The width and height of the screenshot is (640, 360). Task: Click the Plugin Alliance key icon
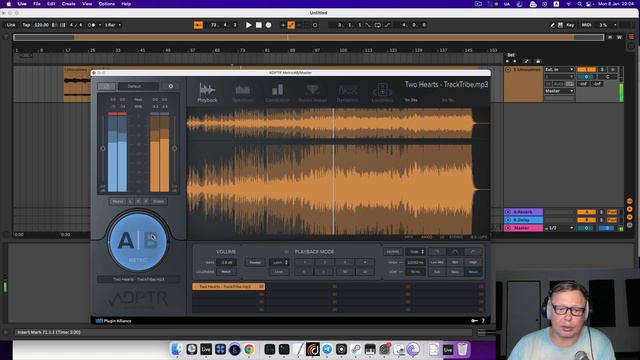pyautogui.click(x=474, y=321)
